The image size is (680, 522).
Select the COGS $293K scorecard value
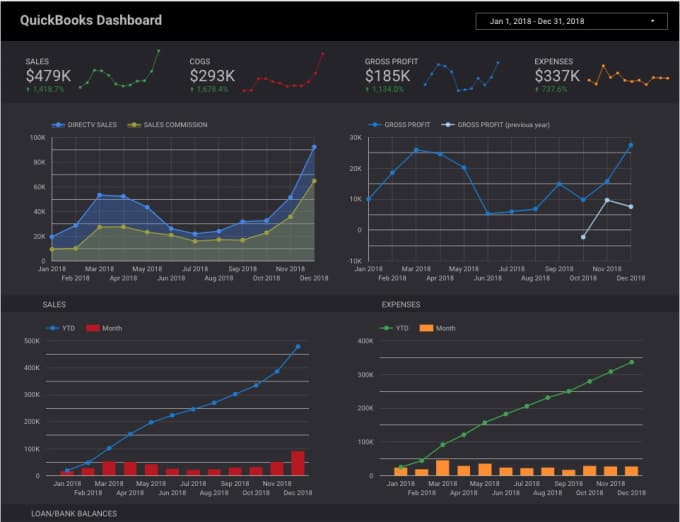[x=212, y=76]
